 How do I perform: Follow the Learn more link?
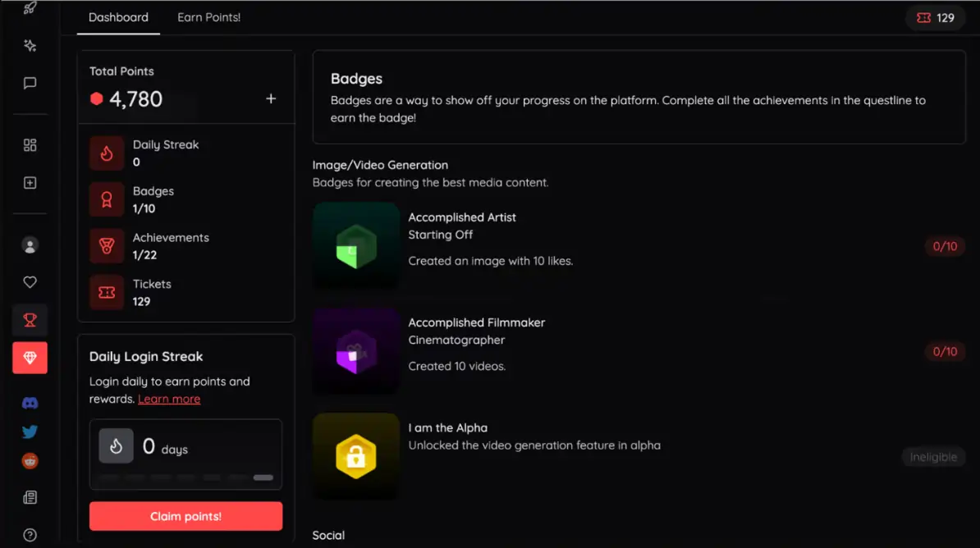coord(169,399)
